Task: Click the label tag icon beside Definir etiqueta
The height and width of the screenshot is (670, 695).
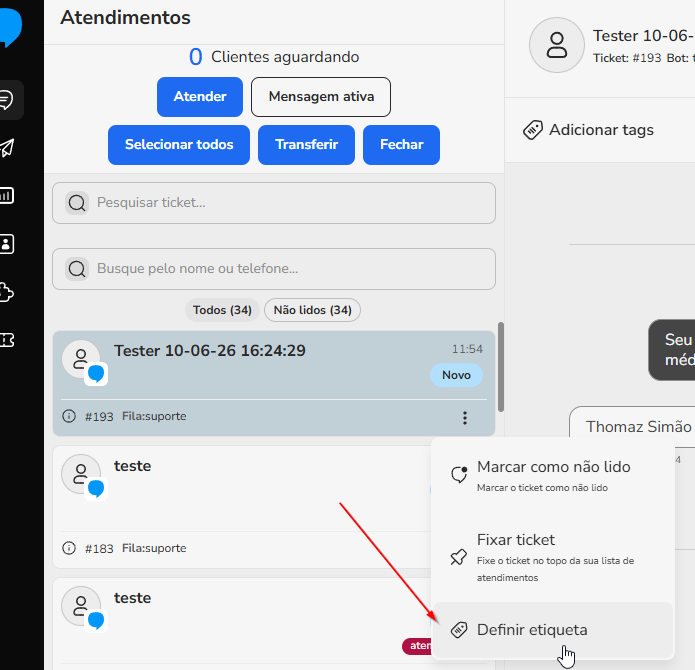Action: [459, 630]
